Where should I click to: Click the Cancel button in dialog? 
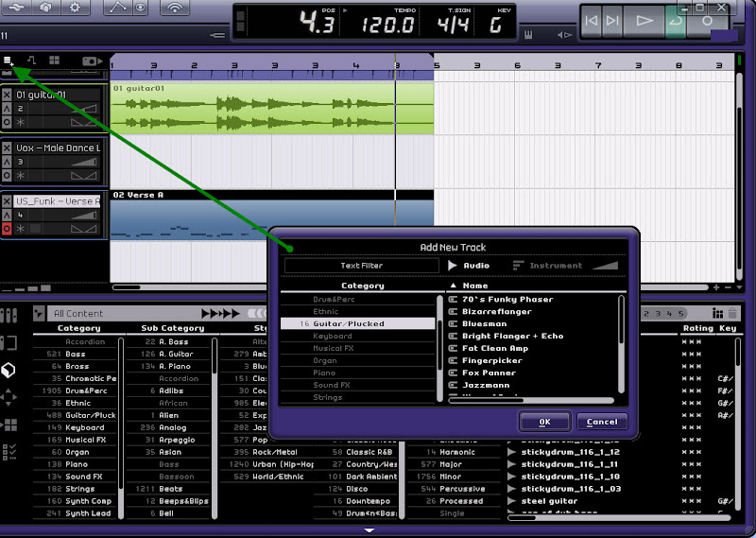[x=602, y=422]
